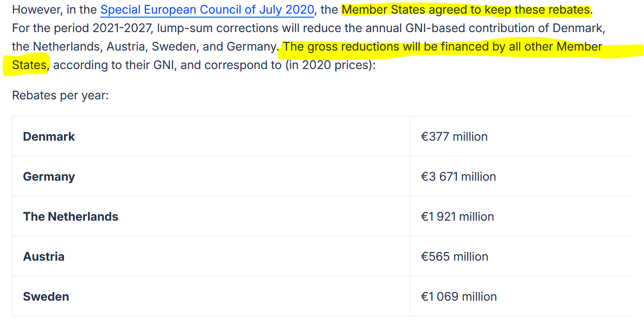644x331 pixels.
Task: Click the €3 671 million amount
Action: click(458, 177)
